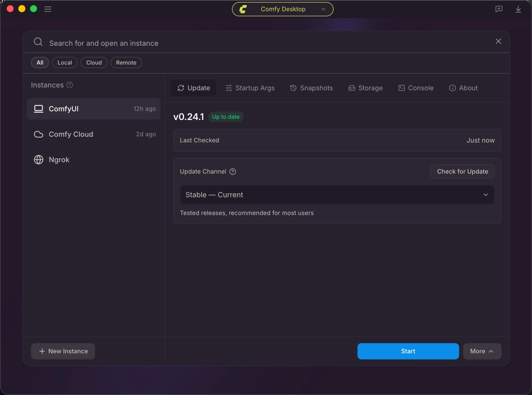Switch to the Console tab
Image resolution: width=532 pixels, height=395 pixels.
[416, 88]
